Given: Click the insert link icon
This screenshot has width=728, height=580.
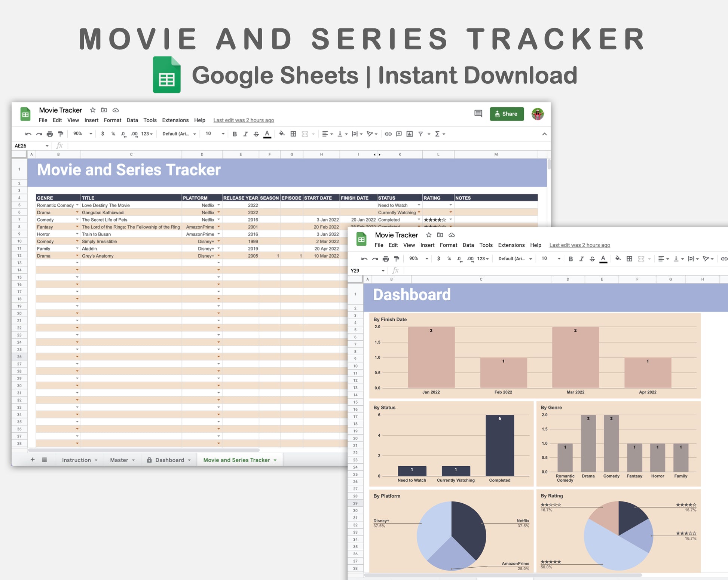Looking at the screenshot, I should [388, 134].
